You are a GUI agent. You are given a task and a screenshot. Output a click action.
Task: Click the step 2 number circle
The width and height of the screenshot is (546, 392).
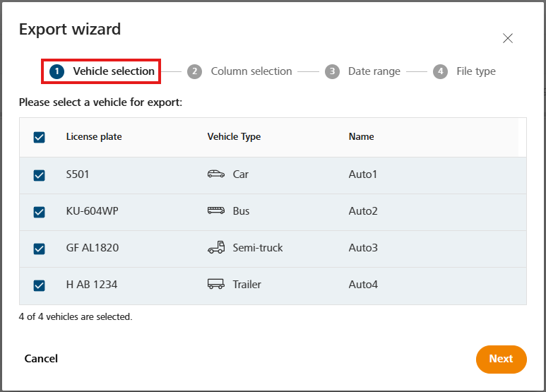[195, 71]
